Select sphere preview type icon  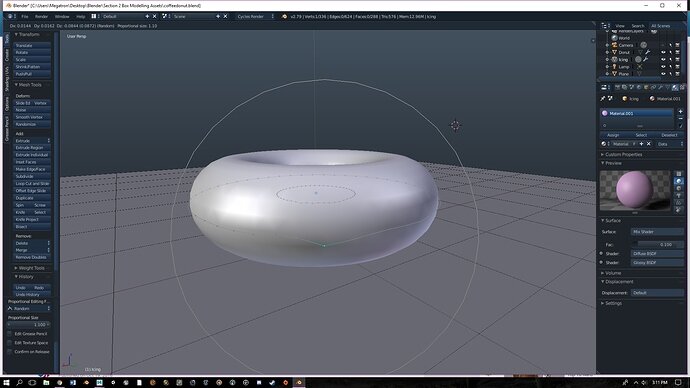click(x=679, y=181)
